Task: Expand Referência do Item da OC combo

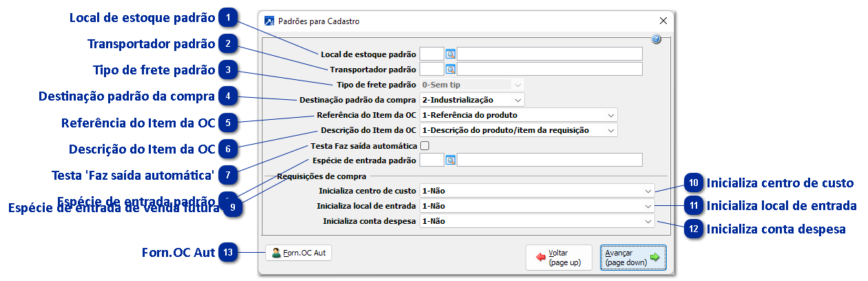Action: point(611,114)
